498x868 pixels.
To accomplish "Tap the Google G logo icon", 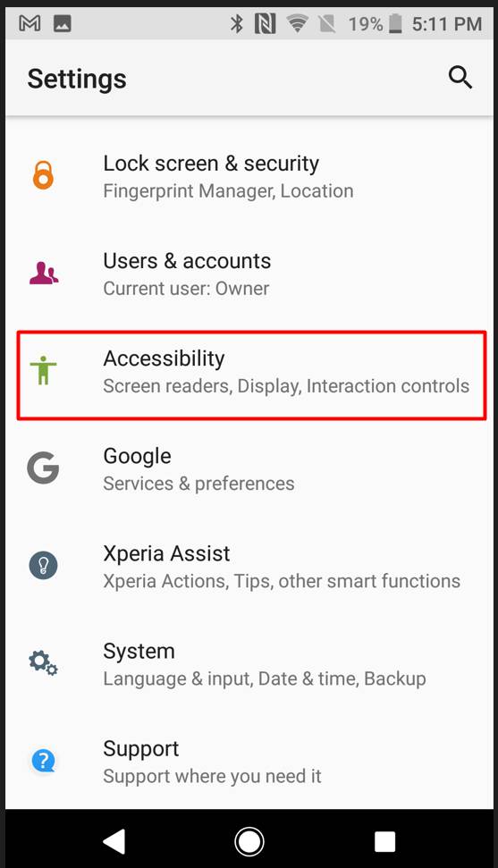I will pos(43,468).
